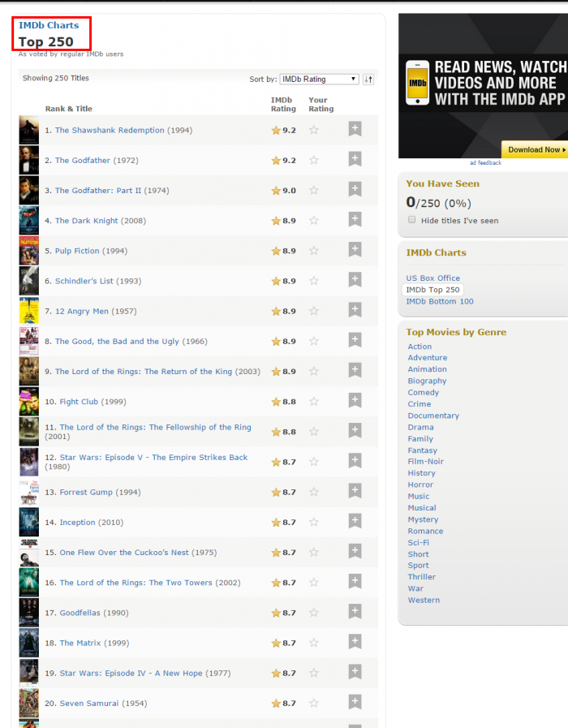Reverse sort order with the arrows button

[x=368, y=80]
